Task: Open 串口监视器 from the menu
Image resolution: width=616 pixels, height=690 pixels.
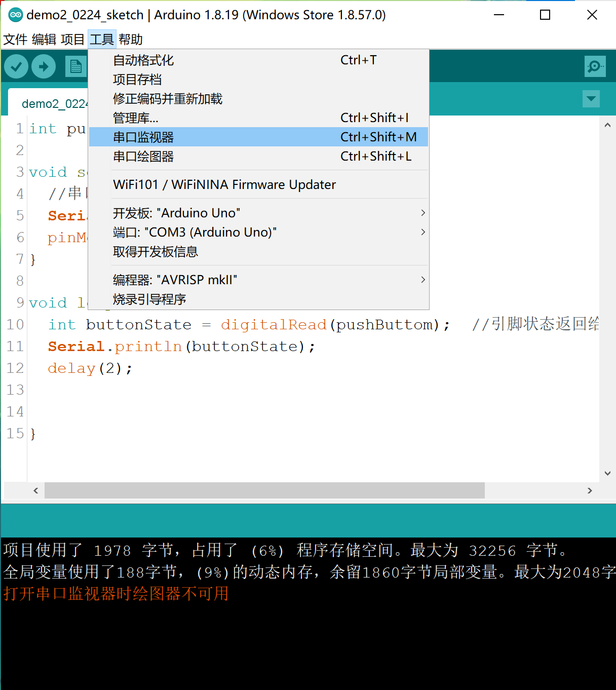Action: (x=258, y=137)
